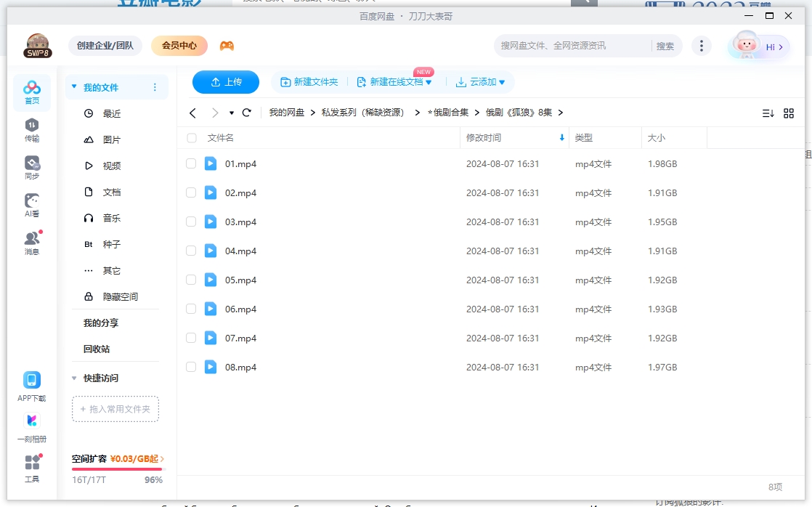The height and width of the screenshot is (507, 812).
Task: Check the box for 05.mp4
Action: click(x=191, y=280)
